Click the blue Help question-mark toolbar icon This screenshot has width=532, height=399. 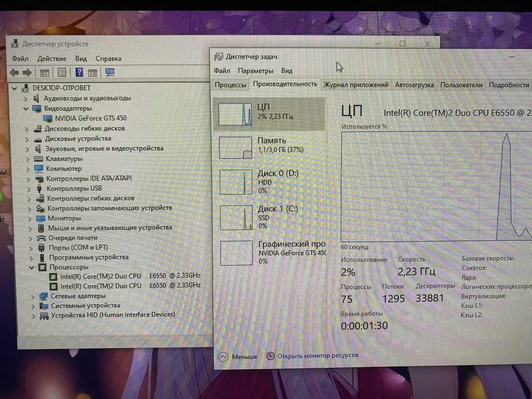[x=79, y=72]
